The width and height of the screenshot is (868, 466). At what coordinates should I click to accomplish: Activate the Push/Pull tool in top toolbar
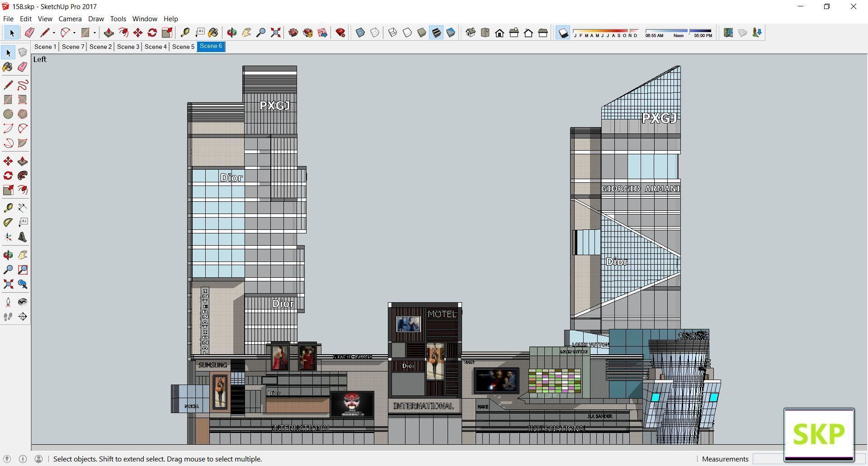[x=108, y=33]
